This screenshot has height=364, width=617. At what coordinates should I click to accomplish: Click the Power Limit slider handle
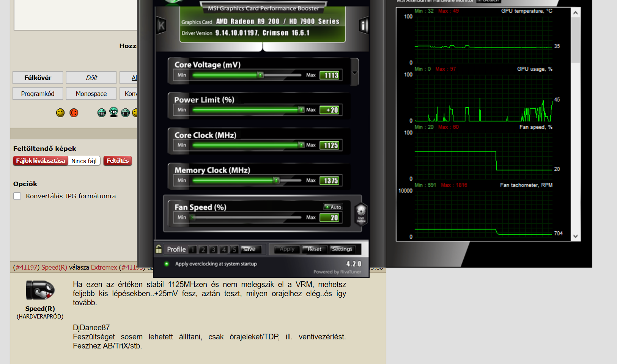click(x=301, y=110)
